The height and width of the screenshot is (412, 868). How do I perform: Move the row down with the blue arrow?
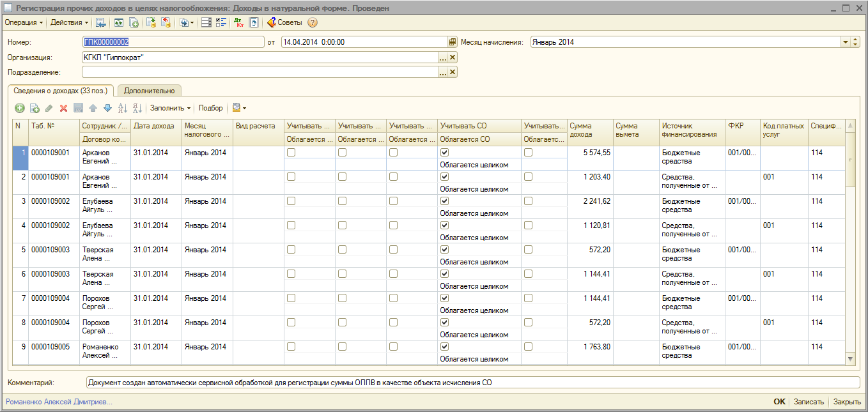click(107, 108)
